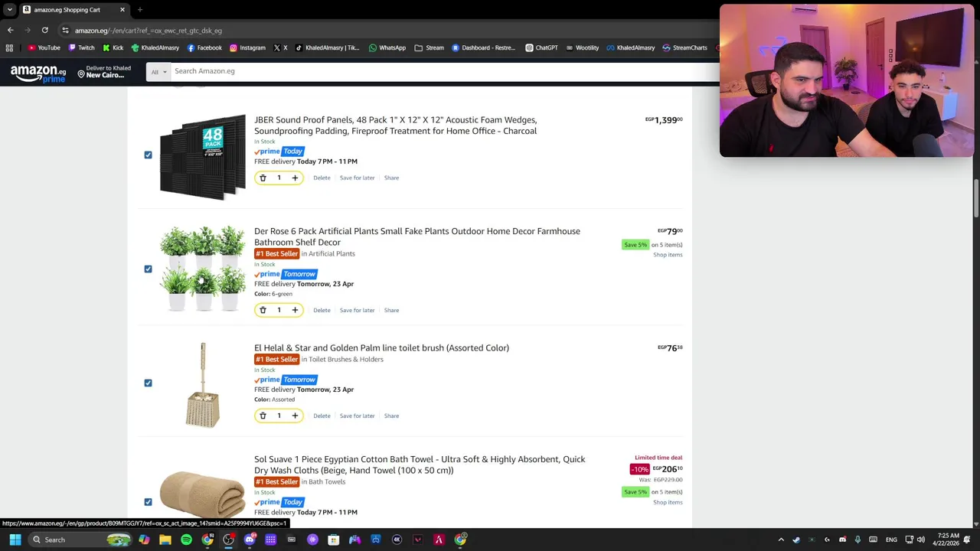Open the WhatsApp bookmark

[387, 47]
